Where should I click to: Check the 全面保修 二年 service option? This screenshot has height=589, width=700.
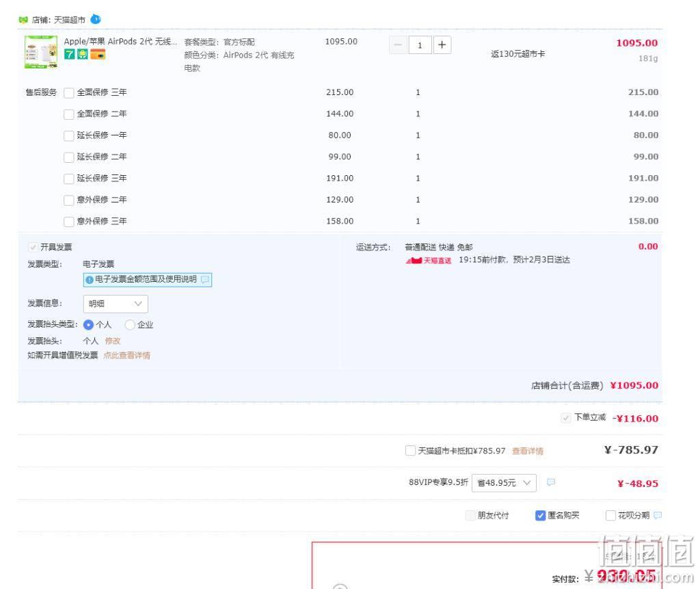69,114
